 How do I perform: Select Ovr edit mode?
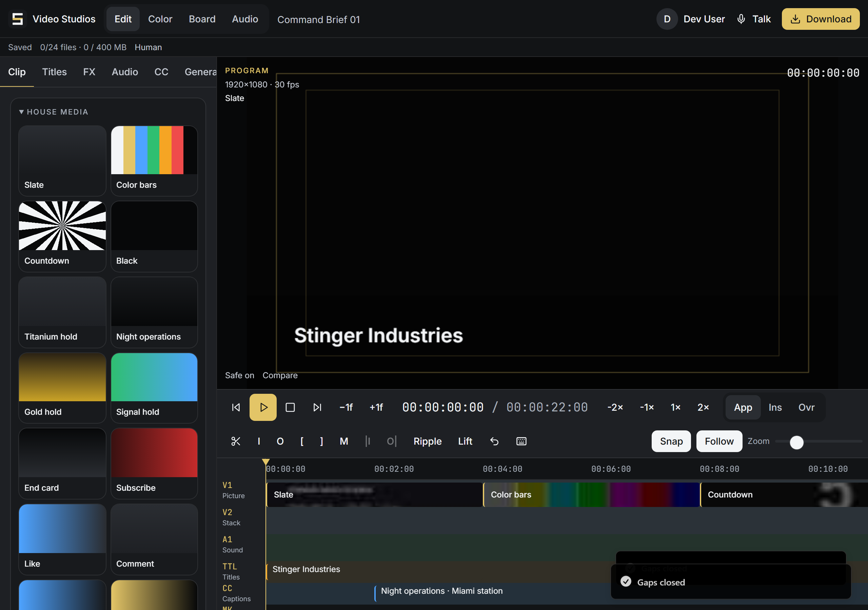pyautogui.click(x=806, y=407)
